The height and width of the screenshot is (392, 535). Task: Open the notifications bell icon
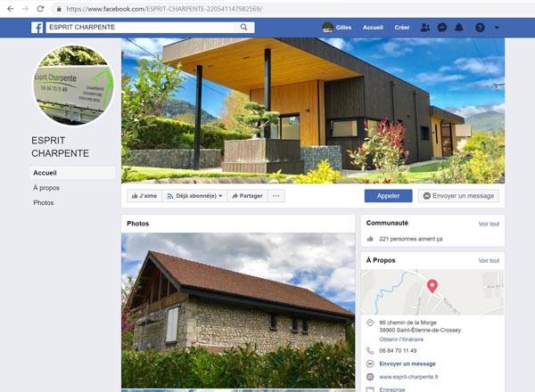[459, 28]
